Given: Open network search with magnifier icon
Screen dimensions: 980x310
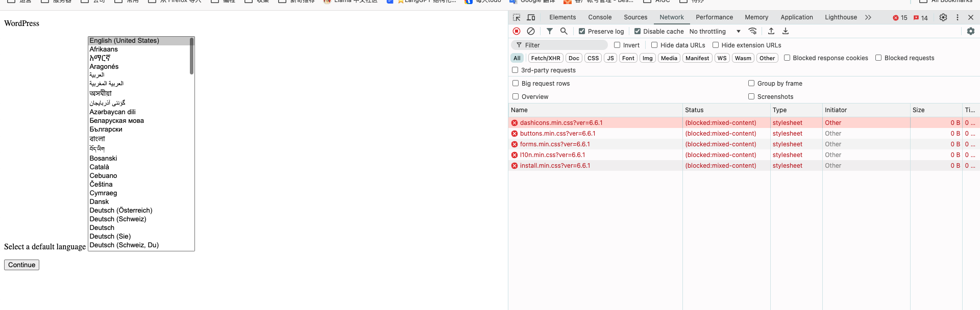Looking at the screenshot, I should pyautogui.click(x=564, y=31).
